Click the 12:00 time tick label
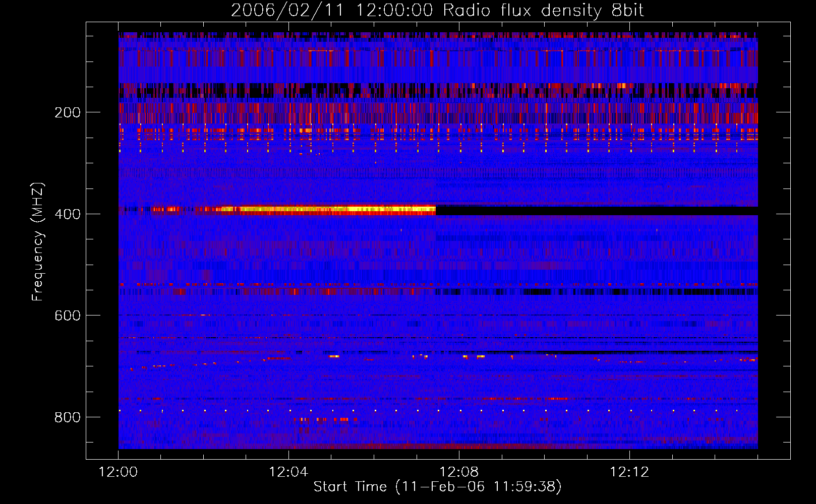Viewport: 816px width, 504px height. (118, 472)
